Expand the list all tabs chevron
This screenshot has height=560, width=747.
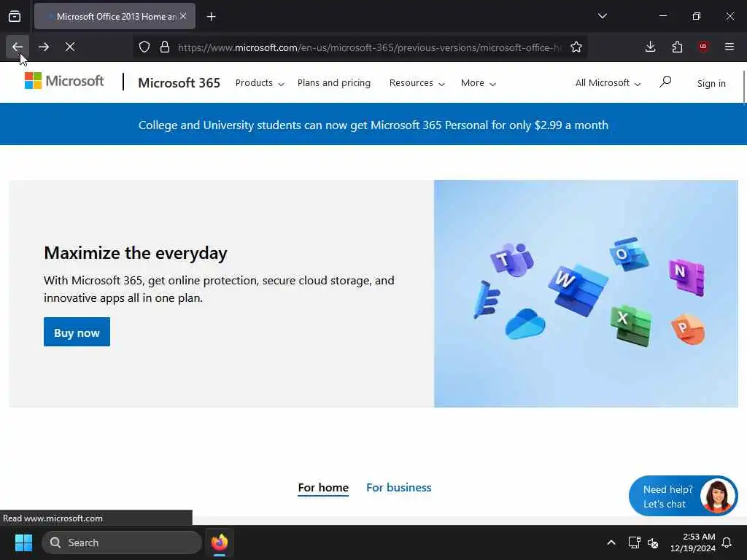(x=602, y=16)
